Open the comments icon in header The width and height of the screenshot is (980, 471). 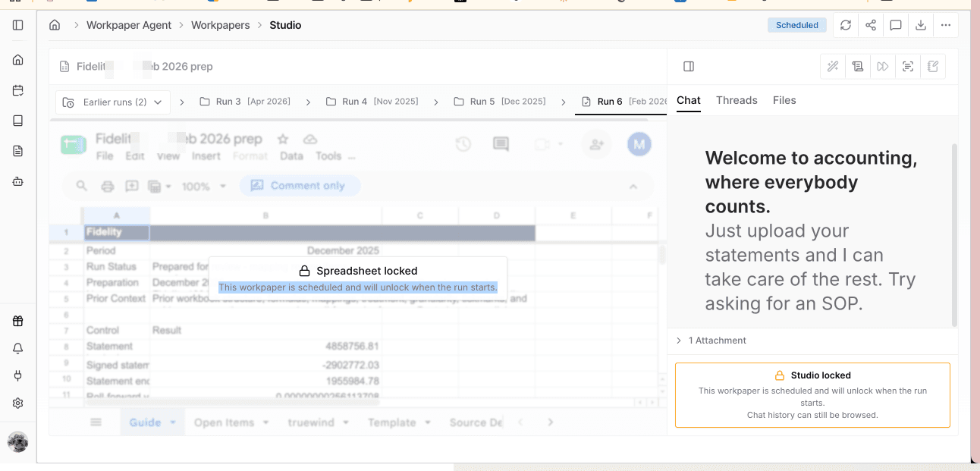click(896, 25)
